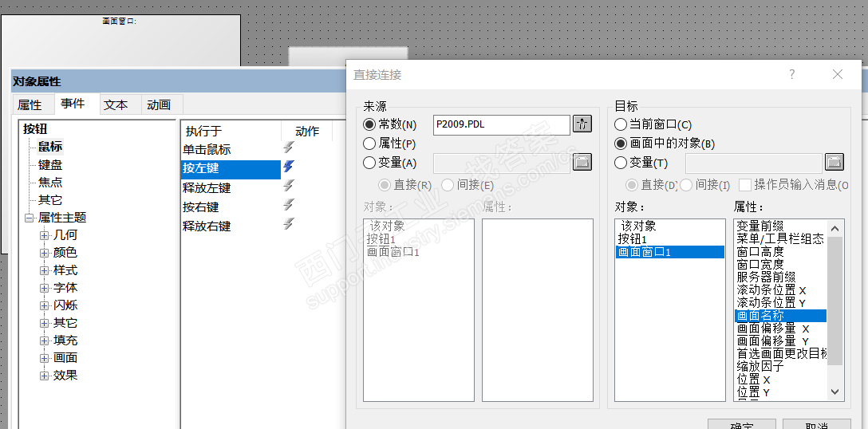Select 其它 under 按钮 event tree
This screenshot has height=429, width=868.
[49, 200]
